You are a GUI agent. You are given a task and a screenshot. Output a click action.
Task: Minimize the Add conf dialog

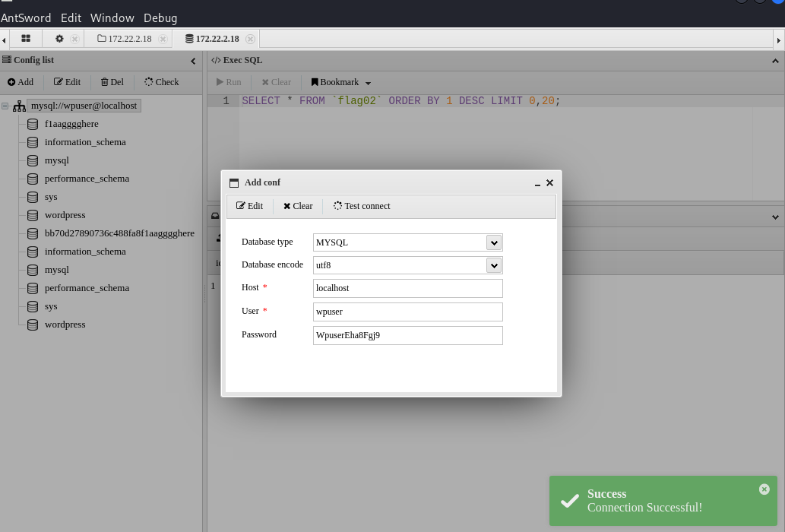(537, 184)
